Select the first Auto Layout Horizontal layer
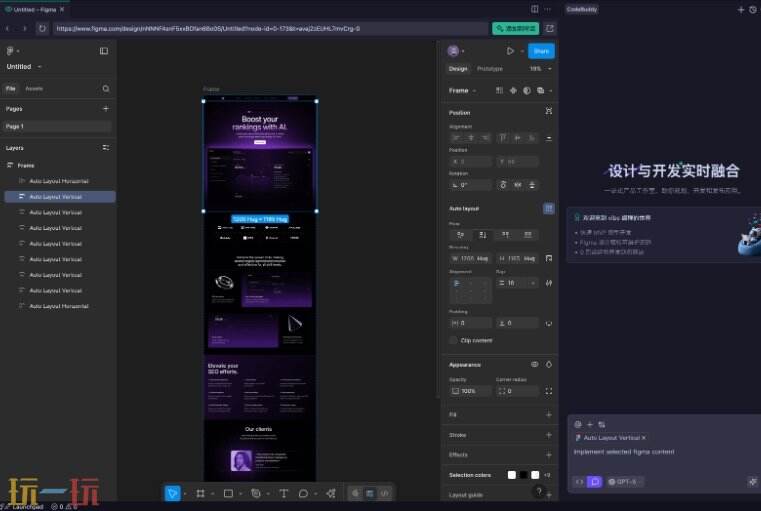761x511 pixels. (x=59, y=181)
